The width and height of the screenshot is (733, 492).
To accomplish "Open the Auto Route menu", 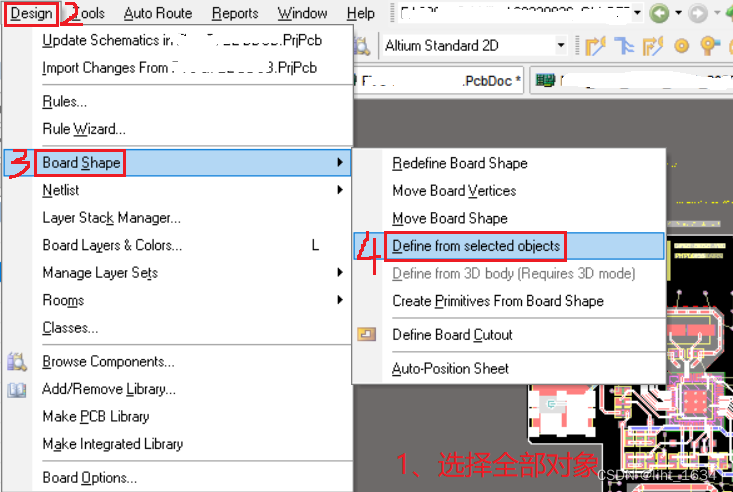I will (158, 13).
